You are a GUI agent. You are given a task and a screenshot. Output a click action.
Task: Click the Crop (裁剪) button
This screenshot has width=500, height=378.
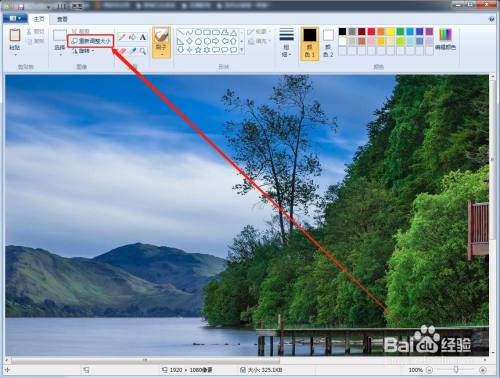81,31
